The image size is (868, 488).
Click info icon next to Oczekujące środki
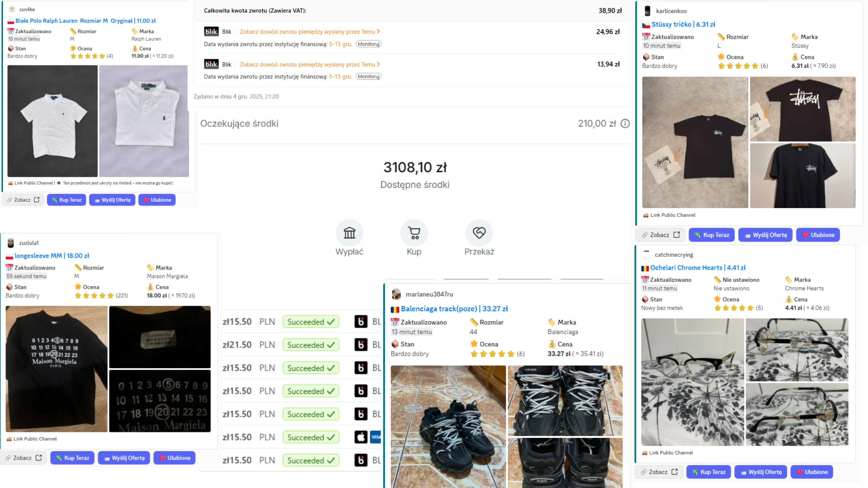(x=625, y=124)
